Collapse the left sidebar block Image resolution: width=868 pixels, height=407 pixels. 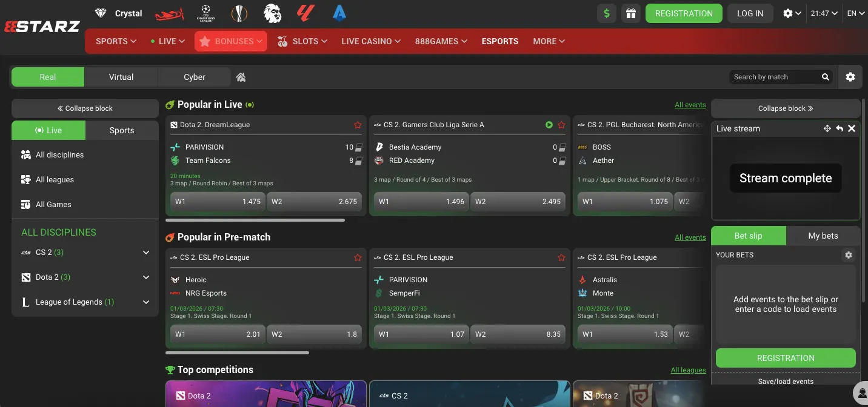tap(85, 108)
